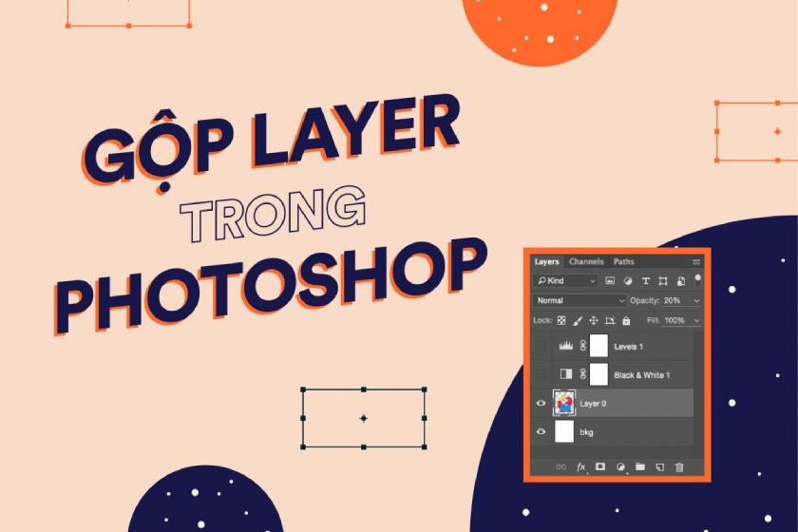Show the Levels 1 layer visibility box
The height and width of the screenshot is (532, 798).
coord(541,346)
